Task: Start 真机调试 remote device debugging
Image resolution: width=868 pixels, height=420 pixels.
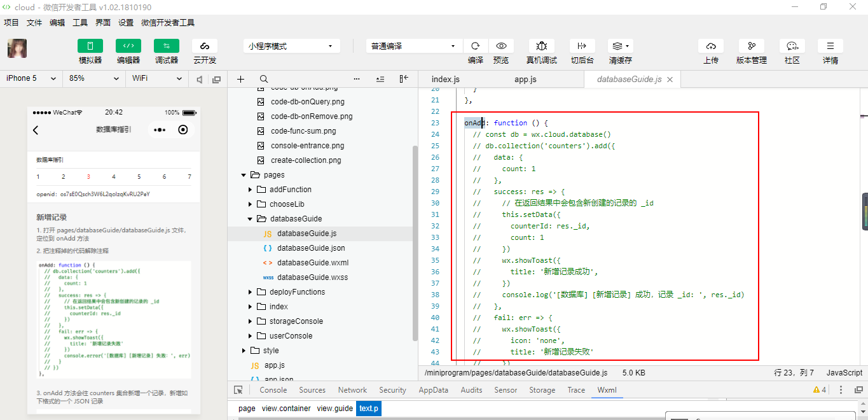Action: coord(541,46)
